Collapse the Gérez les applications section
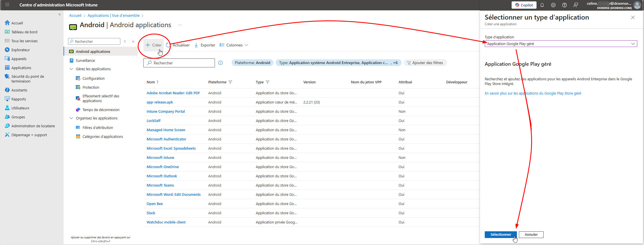The image size is (644, 245). pyautogui.click(x=71, y=69)
